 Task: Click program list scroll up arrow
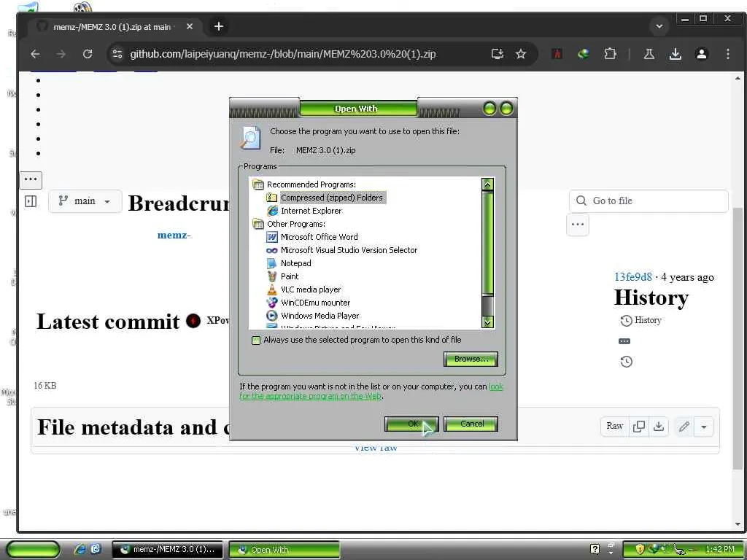(487, 184)
